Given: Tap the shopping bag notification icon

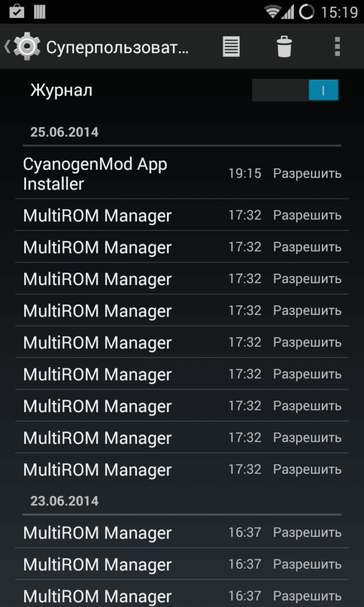Looking at the screenshot, I should (17, 12).
